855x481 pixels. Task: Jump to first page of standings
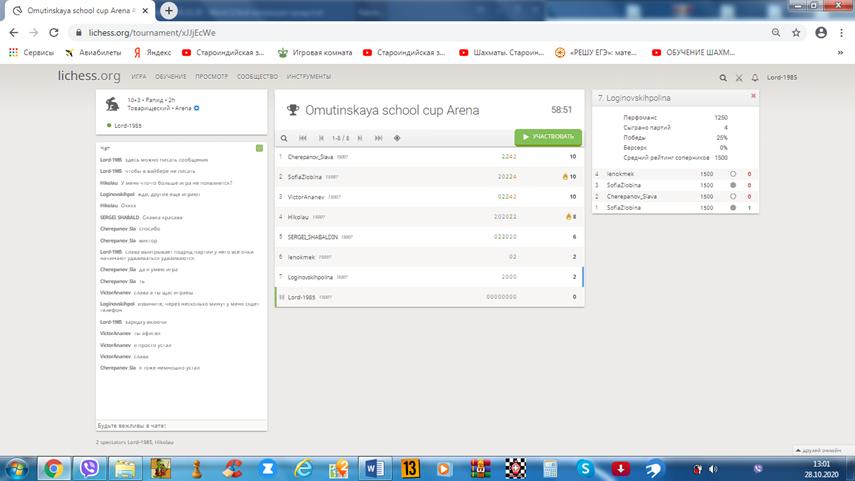[303, 138]
